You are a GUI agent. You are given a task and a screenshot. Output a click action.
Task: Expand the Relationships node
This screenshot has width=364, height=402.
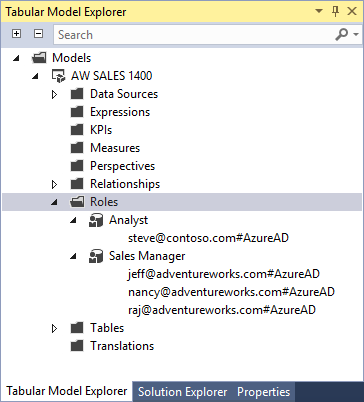(54, 184)
